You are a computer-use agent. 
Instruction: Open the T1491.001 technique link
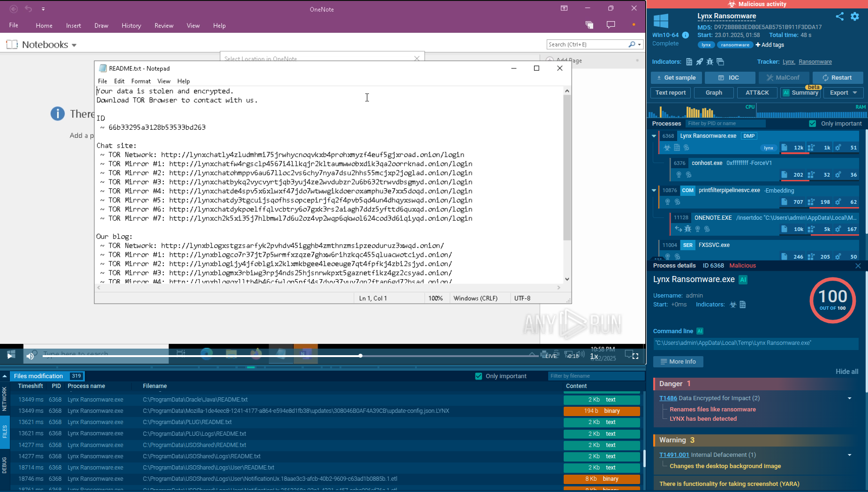(x=674, y=455)
